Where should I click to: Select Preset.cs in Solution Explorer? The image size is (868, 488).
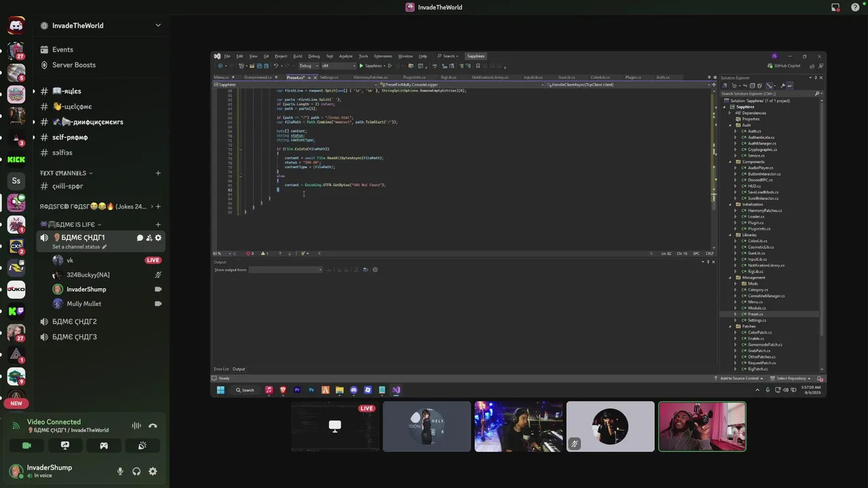755,314
